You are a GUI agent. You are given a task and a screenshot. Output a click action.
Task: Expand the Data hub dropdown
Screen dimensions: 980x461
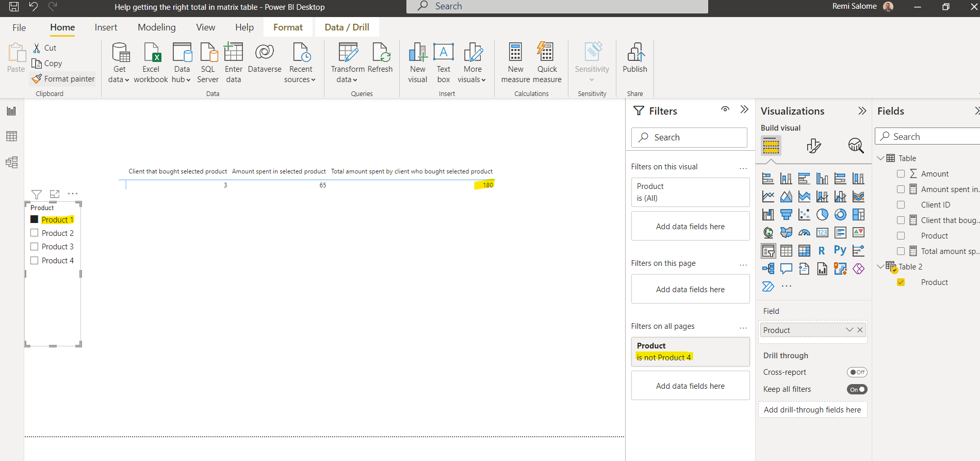pyautogui.click(x=182, y=62)
